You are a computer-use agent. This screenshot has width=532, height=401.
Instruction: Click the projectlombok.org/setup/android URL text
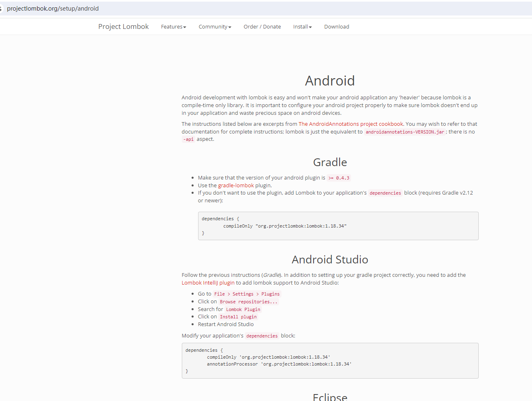click(53, 8)
